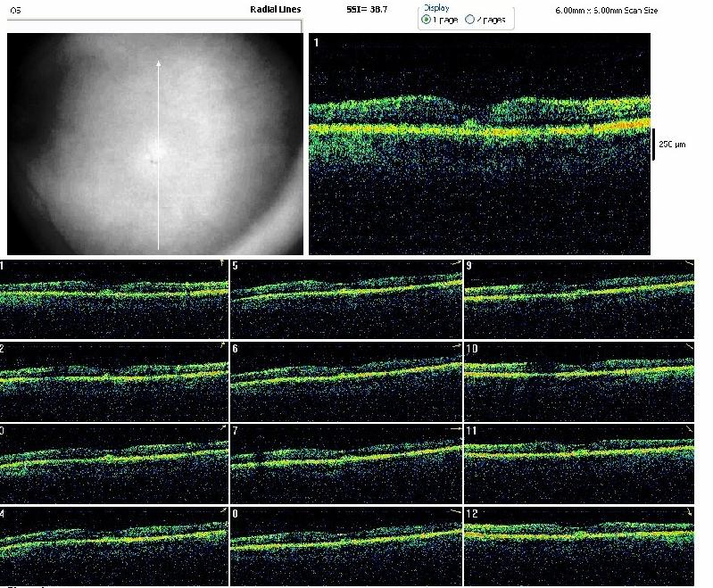Select the "1 page" display option
This screenshot has height=588, width=713.
click(426, 20)
